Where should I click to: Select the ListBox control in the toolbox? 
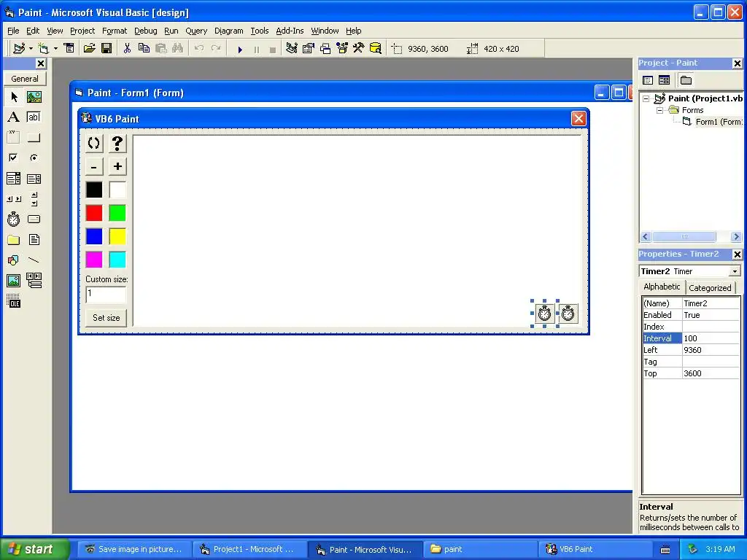point(34,179)
